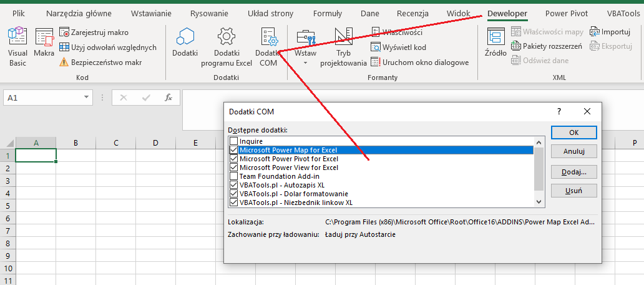
Task: Click Anuluj to cancel dialog
Action: click(573, 151)
